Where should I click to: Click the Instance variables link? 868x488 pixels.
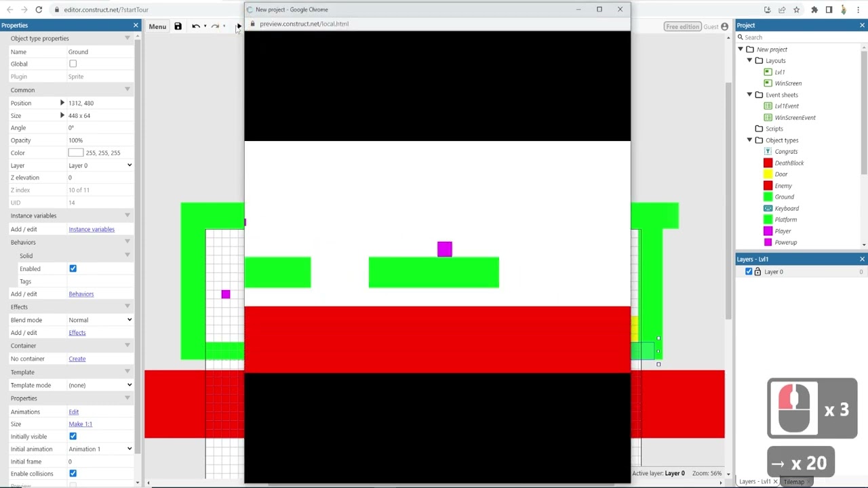pyautogui.click(x=92, y=229)
